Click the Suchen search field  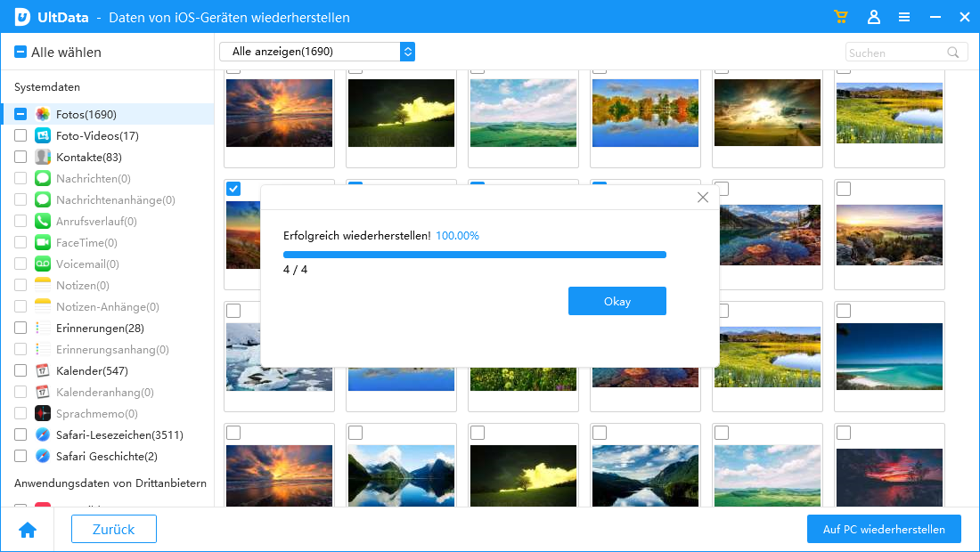[x=894, y=53]
